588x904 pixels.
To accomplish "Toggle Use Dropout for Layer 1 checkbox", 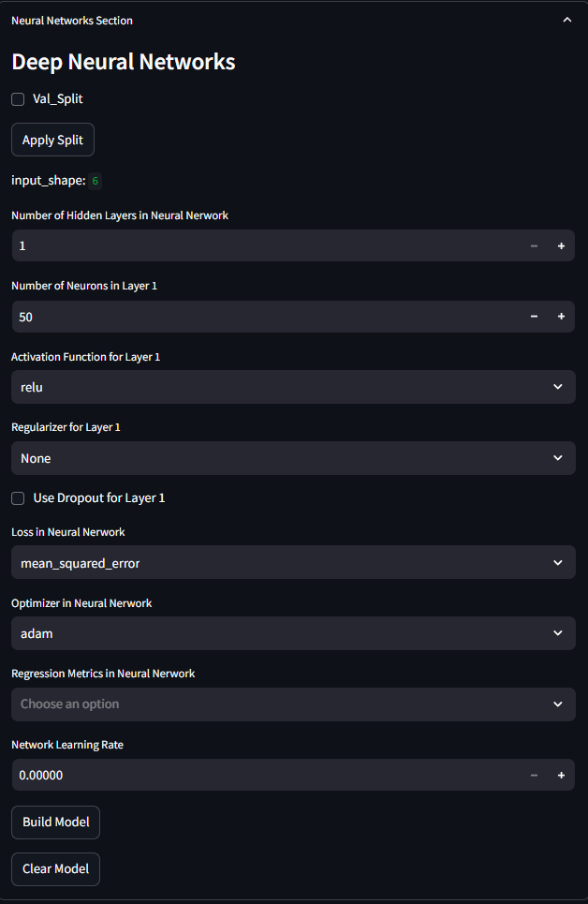I will [x=18, y=498].
